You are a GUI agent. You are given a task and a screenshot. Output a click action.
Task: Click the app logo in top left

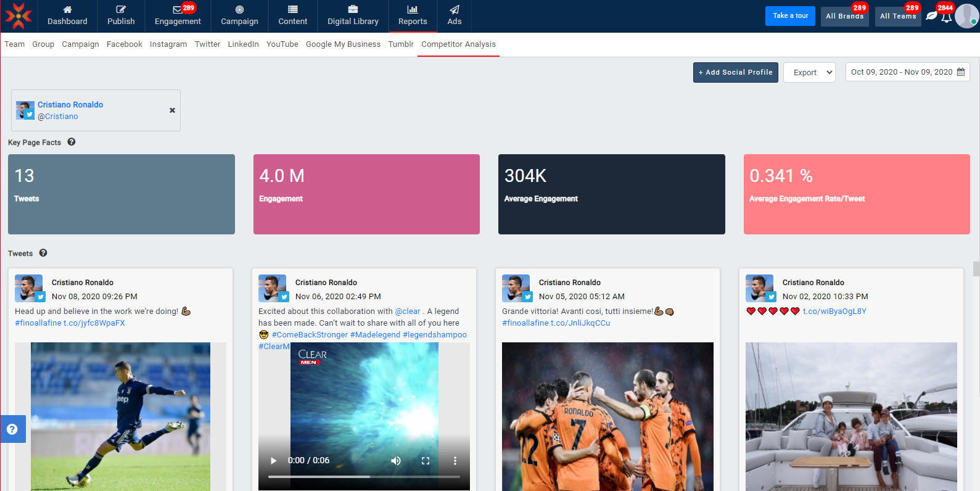click(x=19, y=16)
